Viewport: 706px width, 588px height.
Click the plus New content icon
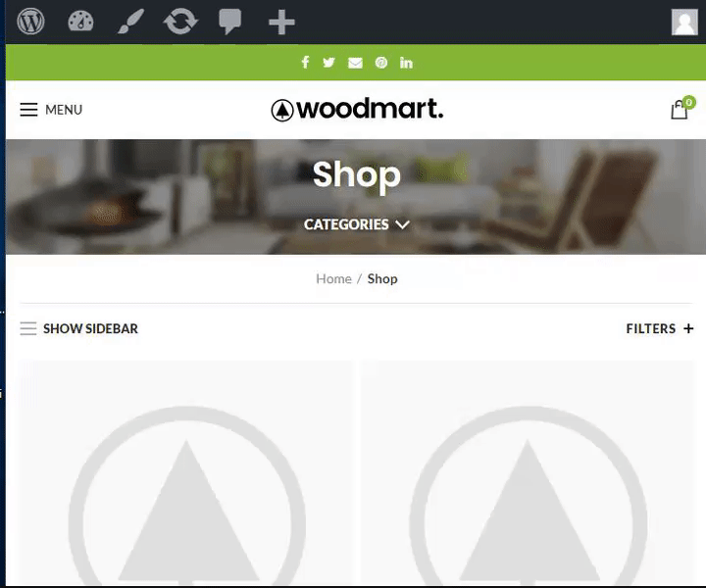pyautogui.click(x=281, y=22)
